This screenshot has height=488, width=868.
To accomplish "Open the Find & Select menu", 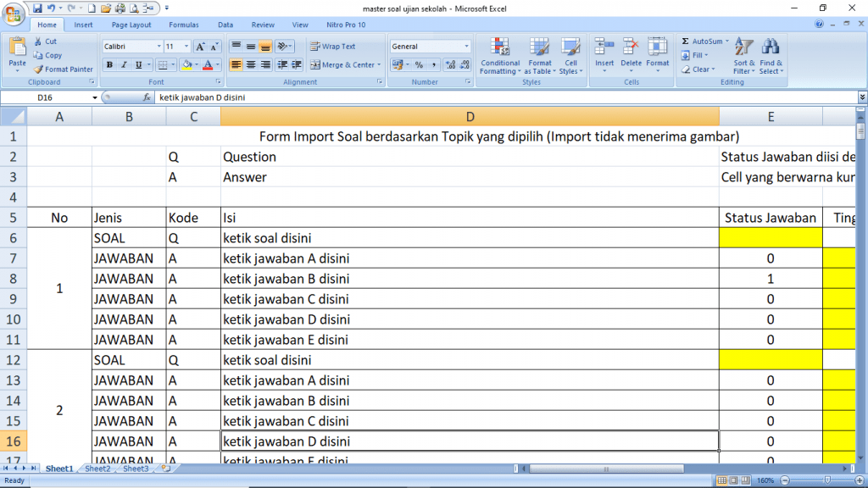I will pos(771,56).
